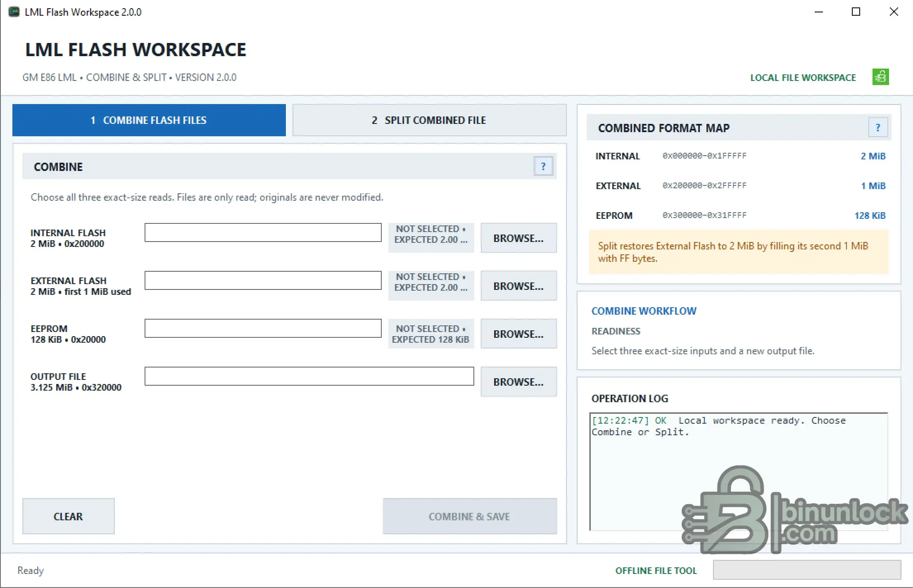This screenshot has width=913, height=588.
Task: Click the 'INTERNAL FLASH' field label
Action: click(68, 233)
